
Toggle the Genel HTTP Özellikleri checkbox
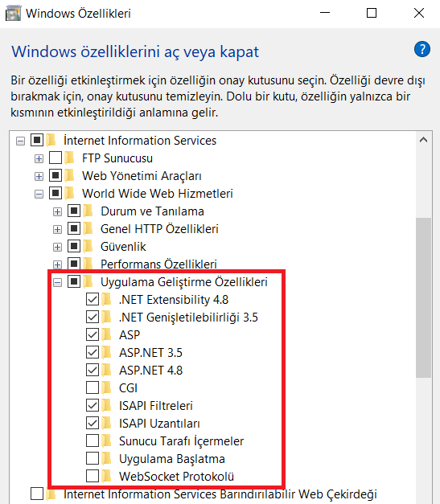[74, 228]
